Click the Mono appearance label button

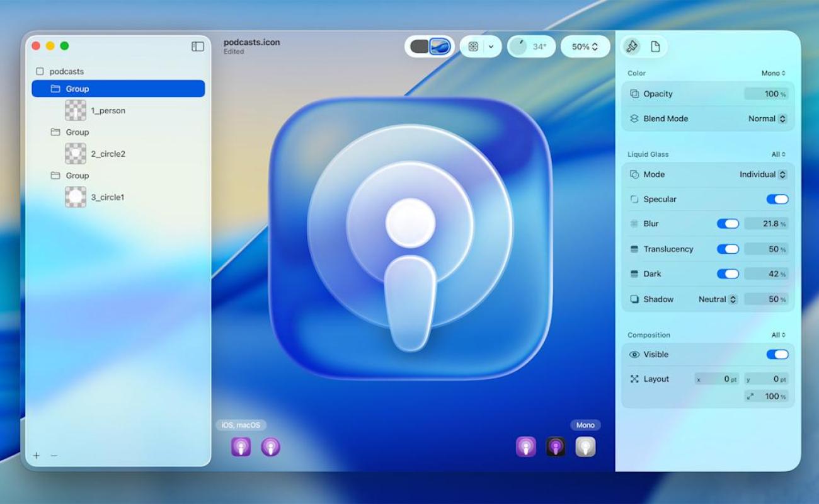585,425
